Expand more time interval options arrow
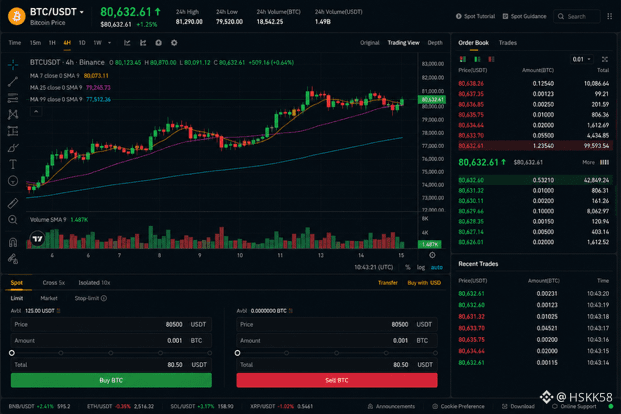The image size is (621, 414). [x=109, y=43]
